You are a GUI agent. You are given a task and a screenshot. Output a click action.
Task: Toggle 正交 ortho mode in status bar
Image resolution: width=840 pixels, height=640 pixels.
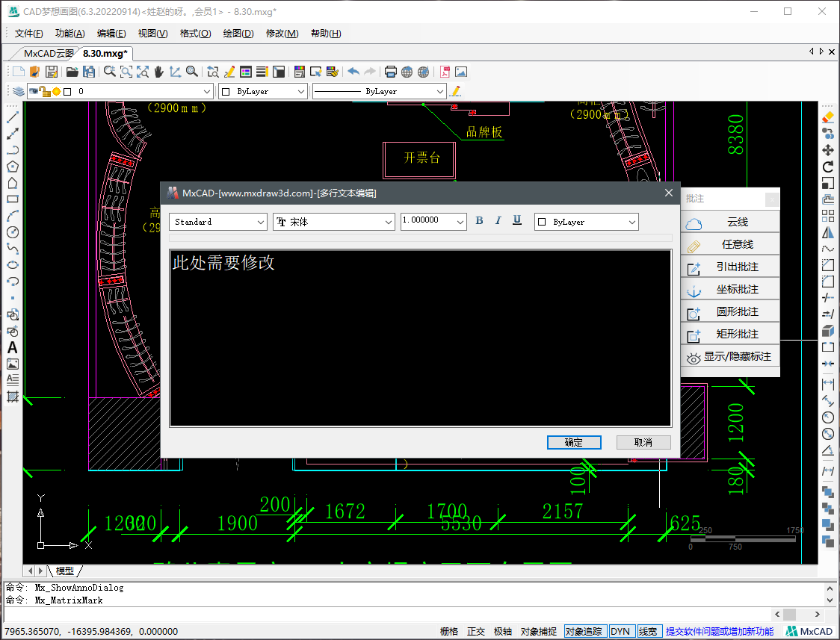(476, 632)
